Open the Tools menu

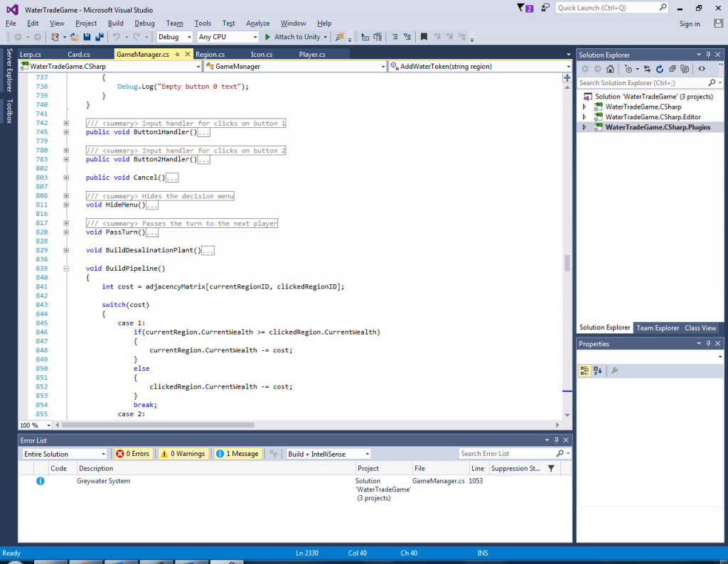(203, 23)
